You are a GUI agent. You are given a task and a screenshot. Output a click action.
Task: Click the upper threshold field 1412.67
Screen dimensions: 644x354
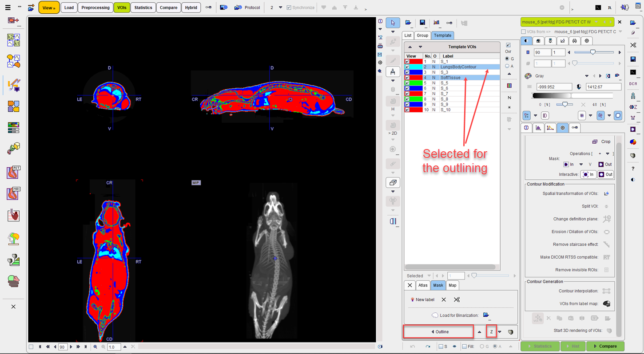click(603, 87)
